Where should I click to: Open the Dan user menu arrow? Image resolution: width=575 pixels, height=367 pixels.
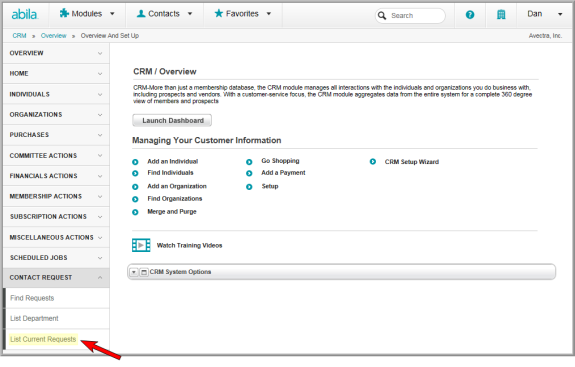pyautogui.click(x=560, y=14)
